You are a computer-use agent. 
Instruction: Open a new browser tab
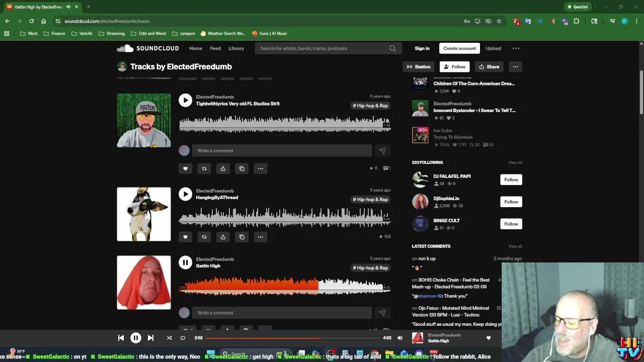(x=88, y=7)
